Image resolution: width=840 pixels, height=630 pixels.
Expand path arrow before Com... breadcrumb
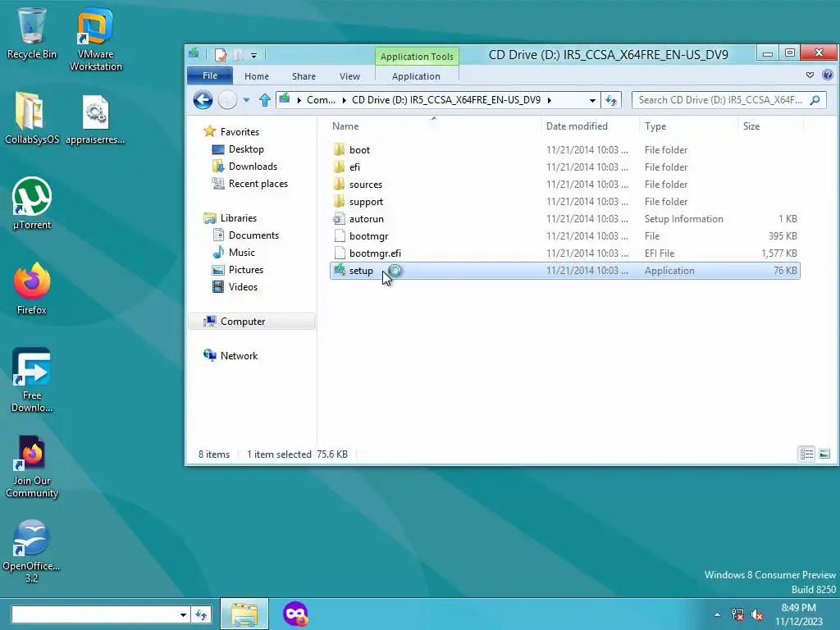[x=299, y=100]
